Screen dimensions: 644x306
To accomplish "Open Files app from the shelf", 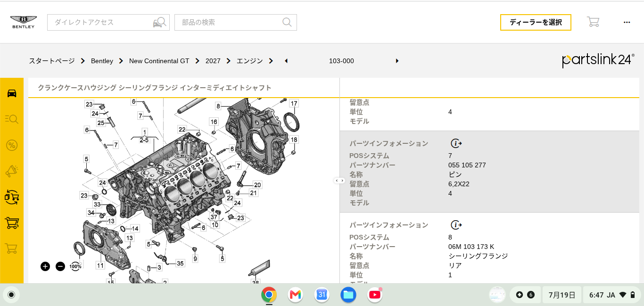I will tap(348, 295).
